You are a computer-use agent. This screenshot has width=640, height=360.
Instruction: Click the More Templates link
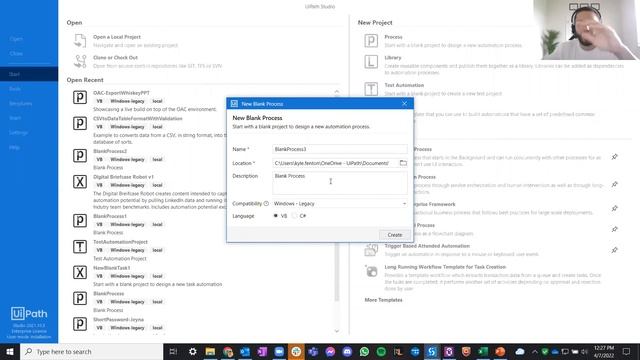pyautogui.click(x=383, y=300)
